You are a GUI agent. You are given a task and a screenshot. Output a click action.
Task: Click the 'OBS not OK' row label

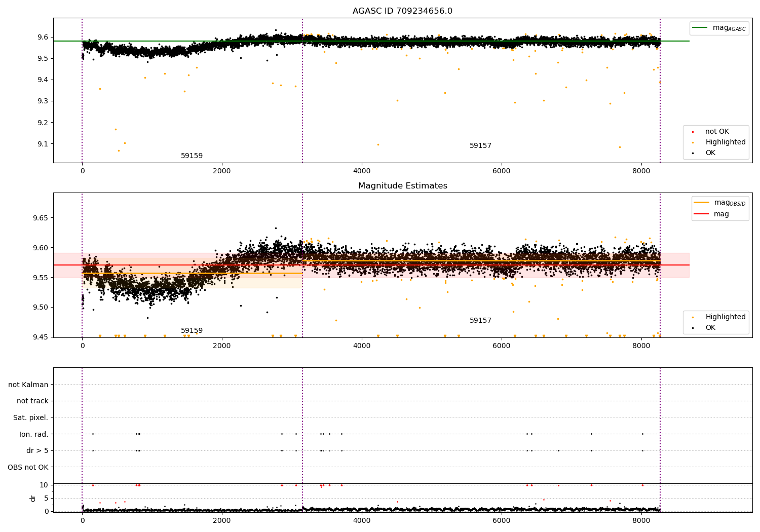(28, 467)
